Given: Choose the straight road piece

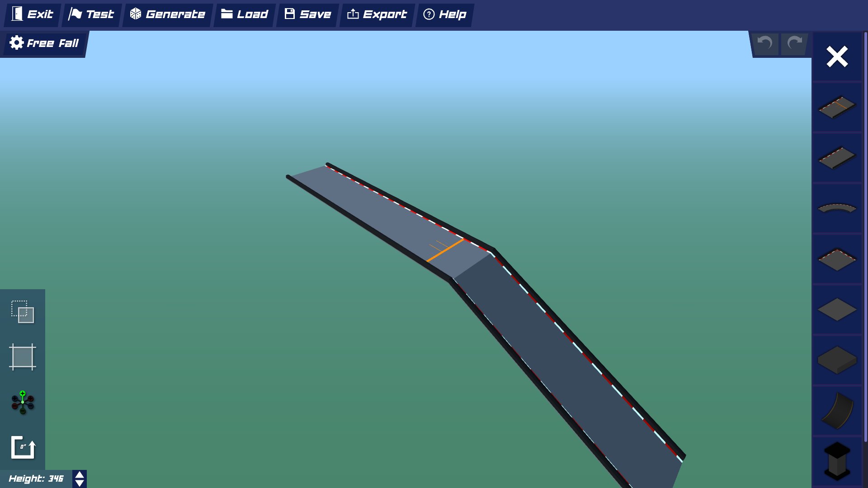Looking at the screenshot, I should pos(837,157).
